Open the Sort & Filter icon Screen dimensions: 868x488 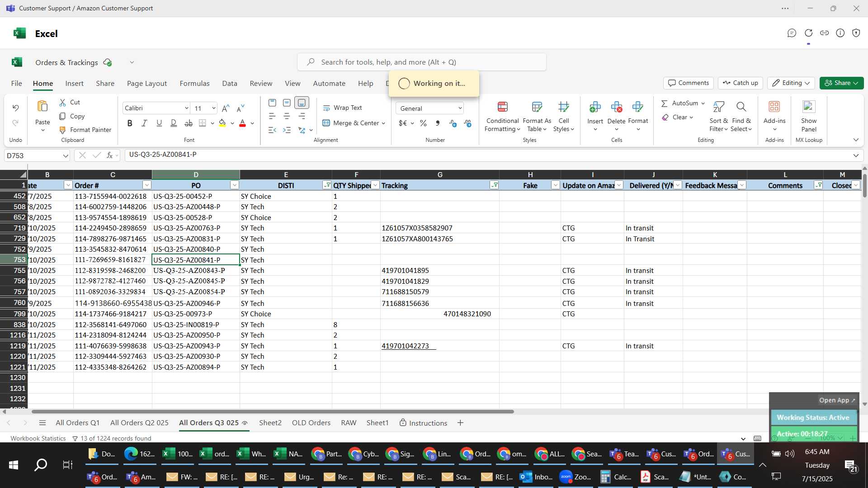(x=718, y=107)
